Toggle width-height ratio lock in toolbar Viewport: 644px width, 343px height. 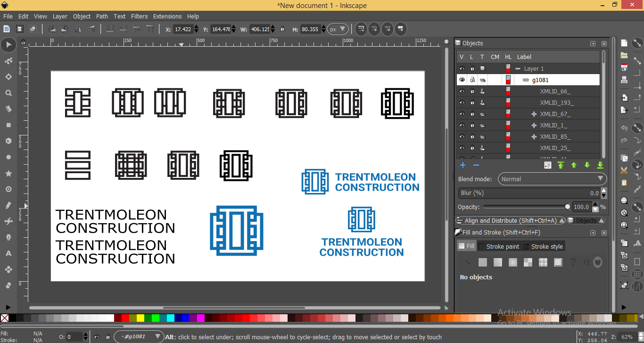282,29
